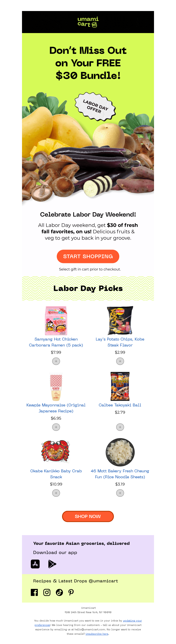This screenshot has width=176, height=644.
Task: Open Samyang Hot Chicken Carbonara Ramen link
Action: (56, 342)
